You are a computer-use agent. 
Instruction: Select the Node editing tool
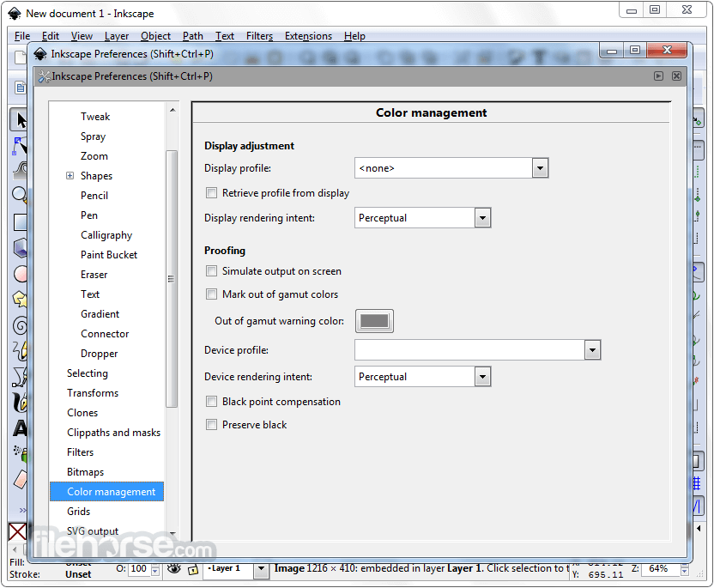click(x=19, y=147)
